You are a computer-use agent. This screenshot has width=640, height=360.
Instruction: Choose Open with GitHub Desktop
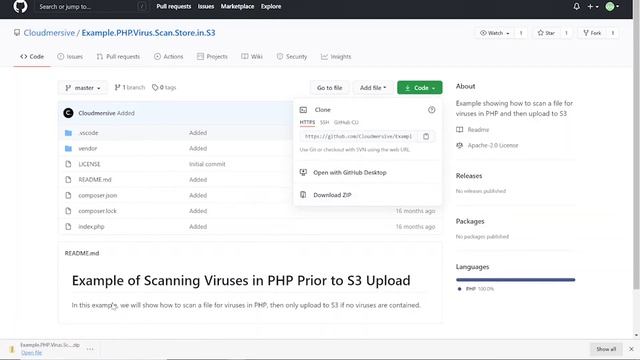[x=349, y=173]
